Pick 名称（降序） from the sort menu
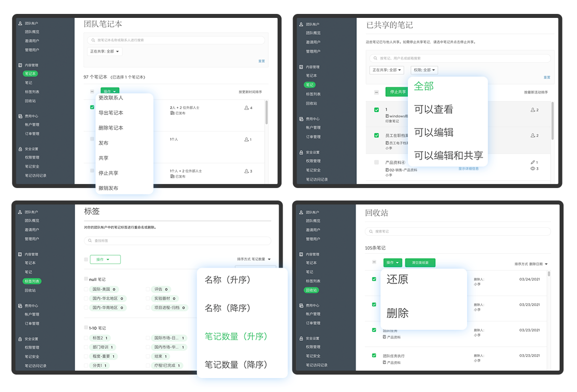This screenshot has height=392, width=577. [228, 308]
